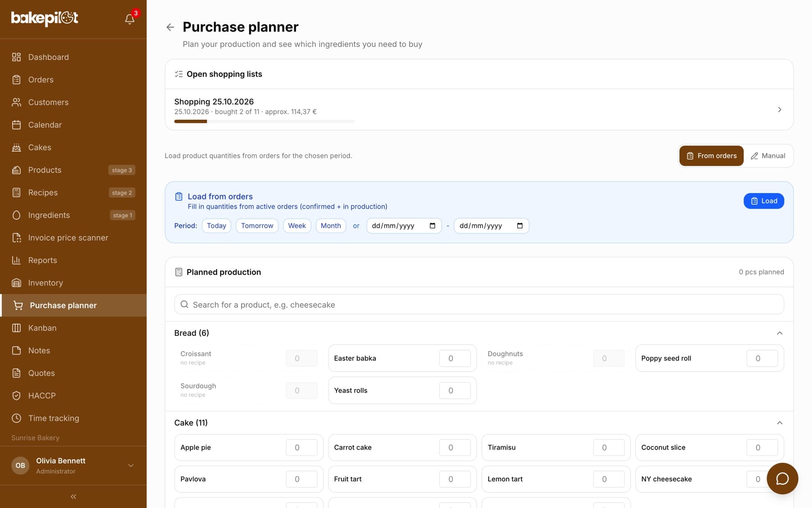Open the Recipes section
The width and height of the screenshot is (812, 508).
tap(73, 192)
